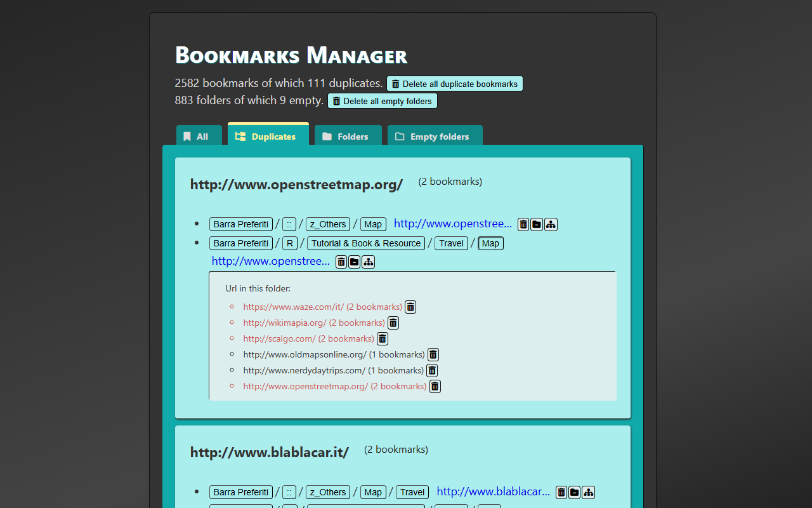Click http://www.openstreetmap.org/ (2 bookmarks) red entry
Screen dimensions: 812x508
tap(335, 386)
